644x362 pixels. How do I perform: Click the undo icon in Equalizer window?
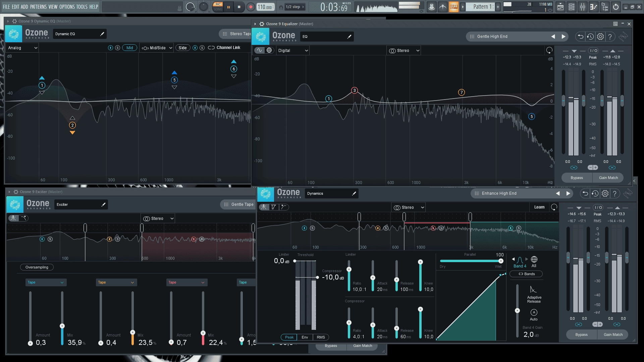[580, 37]
